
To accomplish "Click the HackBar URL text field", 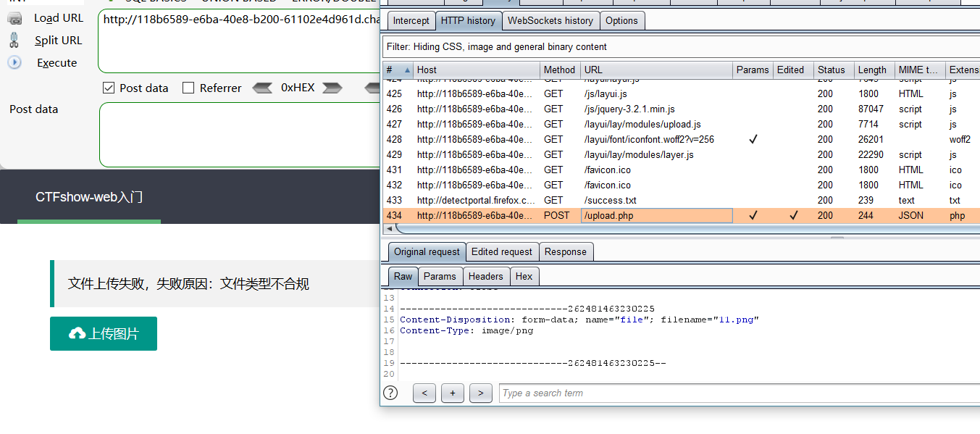I will click(x=239, y=40).
